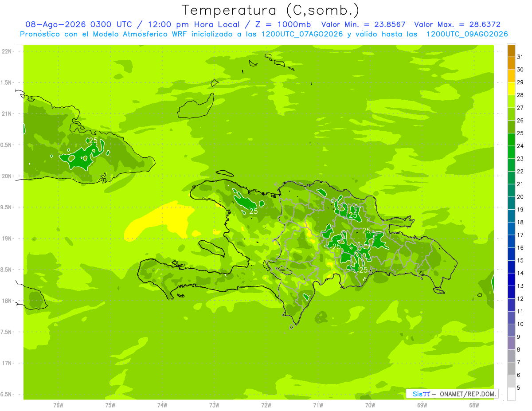The width and height of the screenshot is (532, 411).
Task: Click the colorbar scale number '31'
Action: pos(520,57)
